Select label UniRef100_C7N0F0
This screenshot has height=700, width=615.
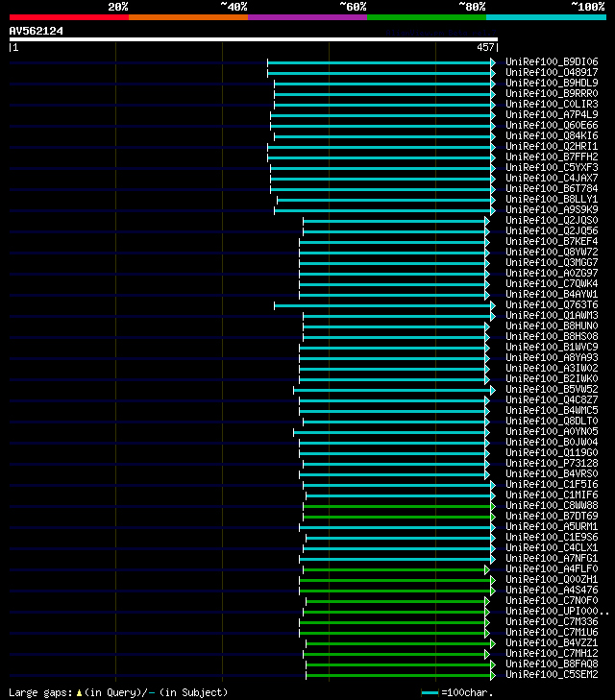[x=552, y=600]
